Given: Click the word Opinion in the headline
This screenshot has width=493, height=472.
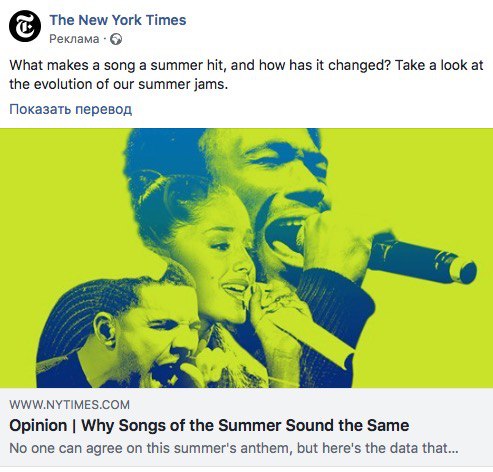Looking at the screenshot, I should (38, 425).
